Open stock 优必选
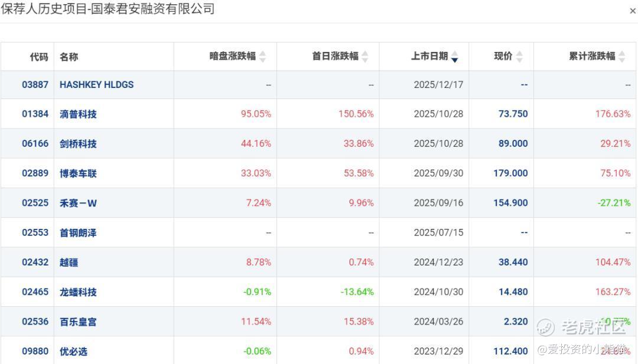Image resolution: width=638 pixels, height=364 pixels. 74,352
